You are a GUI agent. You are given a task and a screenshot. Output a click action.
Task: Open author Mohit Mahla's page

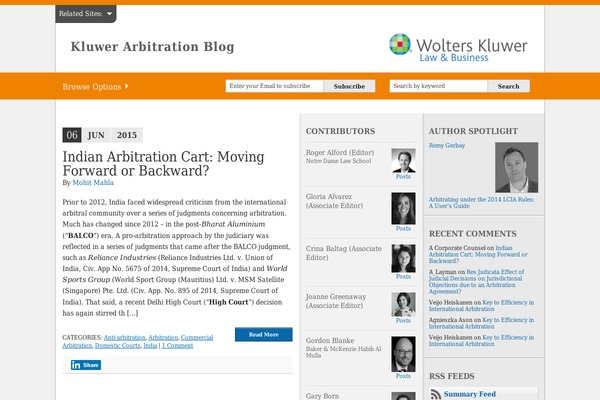[x=93, y=183]
